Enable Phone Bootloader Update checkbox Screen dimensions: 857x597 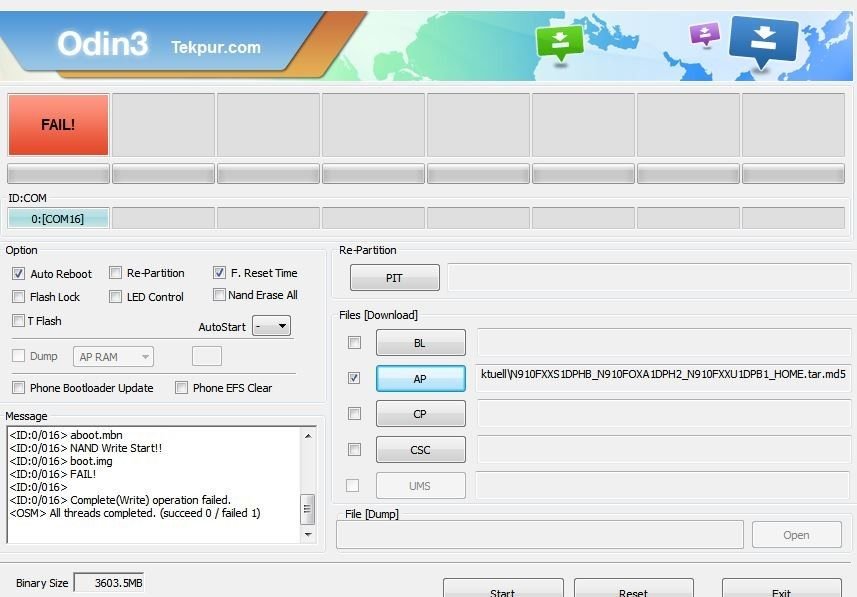tap(19, 388)
